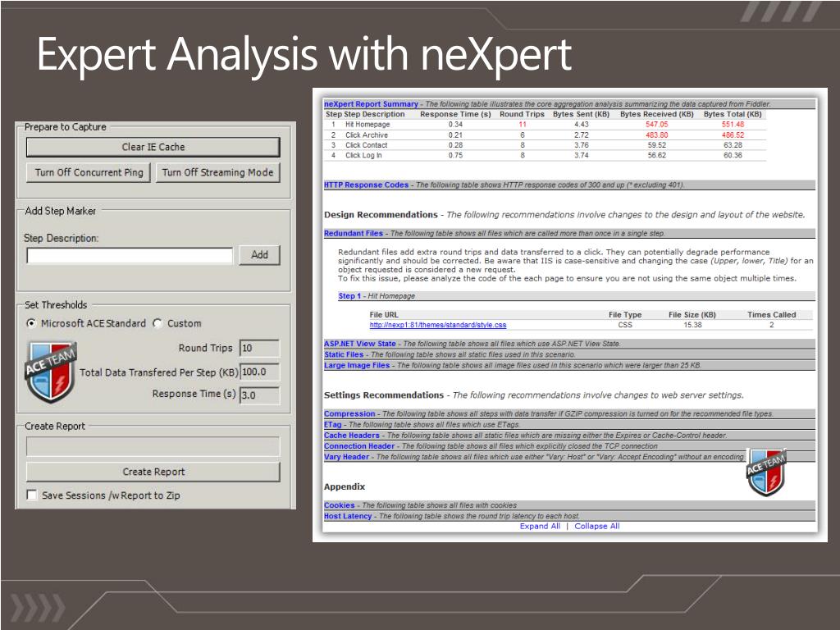Expand the neXpert Report Summary section

click(371, 104)
